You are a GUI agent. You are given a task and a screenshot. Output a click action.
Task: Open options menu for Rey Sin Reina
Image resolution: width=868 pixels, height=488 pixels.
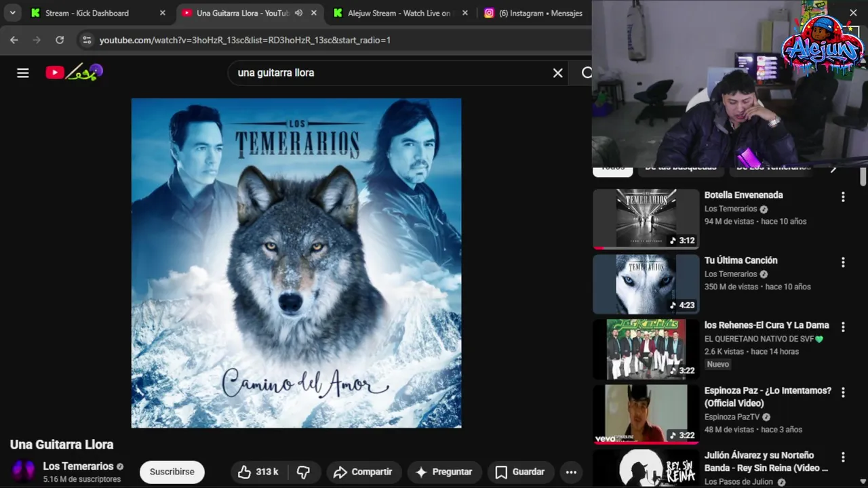[843, 457]
